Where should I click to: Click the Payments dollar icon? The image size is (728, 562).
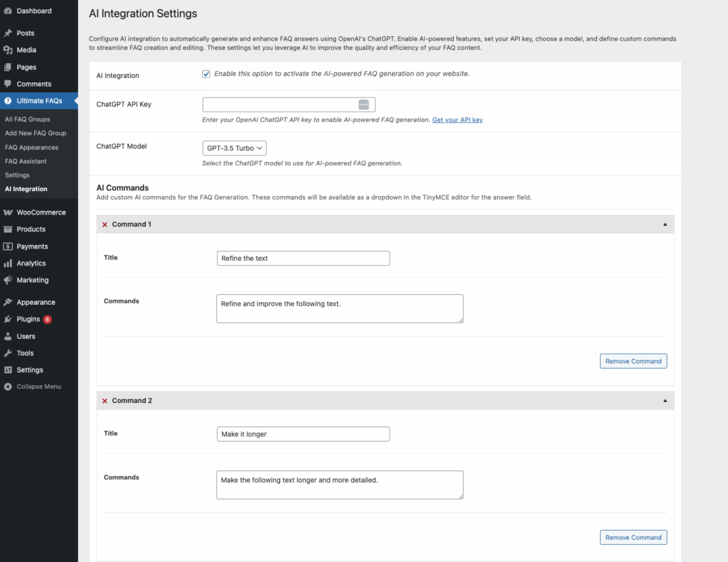(8, 246)
